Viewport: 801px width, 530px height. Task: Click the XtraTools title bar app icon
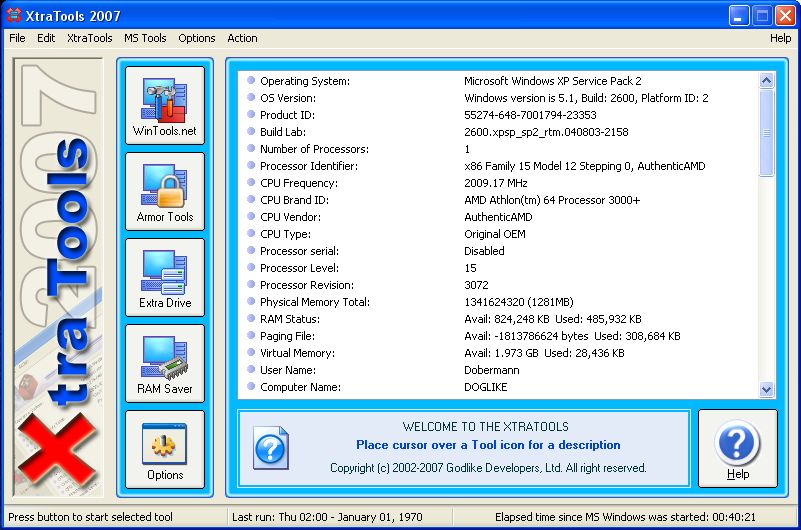(x=14, y=15)
